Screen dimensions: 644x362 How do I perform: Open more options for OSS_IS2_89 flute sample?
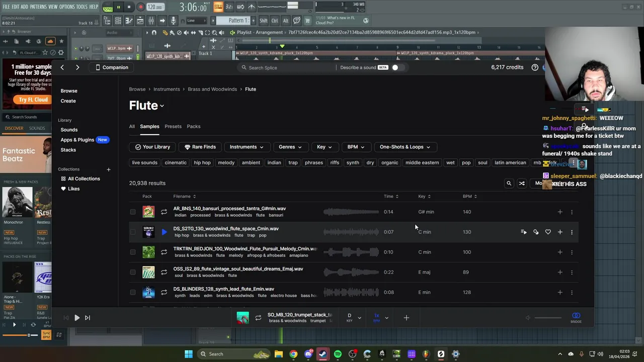point(572,272)
